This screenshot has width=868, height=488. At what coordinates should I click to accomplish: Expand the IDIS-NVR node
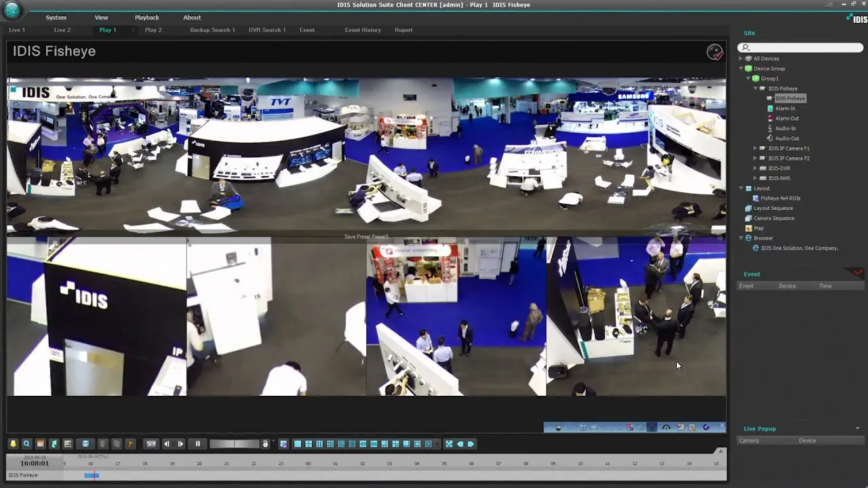point(755,178)
